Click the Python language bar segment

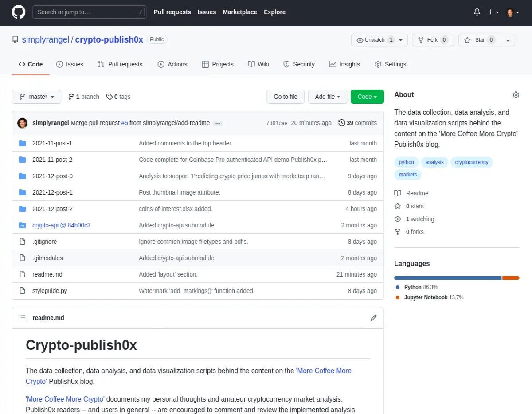pyautogui.click(x=448, y=278)
